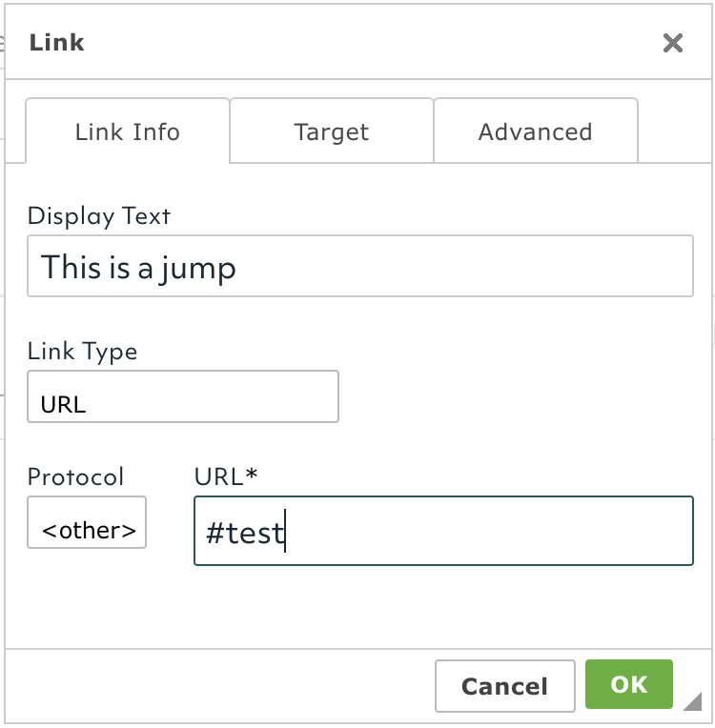Viewport: 715px width, 728px height.
Task: Click the word "jump" in Display Text
Action: pyautogui.click(x=200, y=268)
